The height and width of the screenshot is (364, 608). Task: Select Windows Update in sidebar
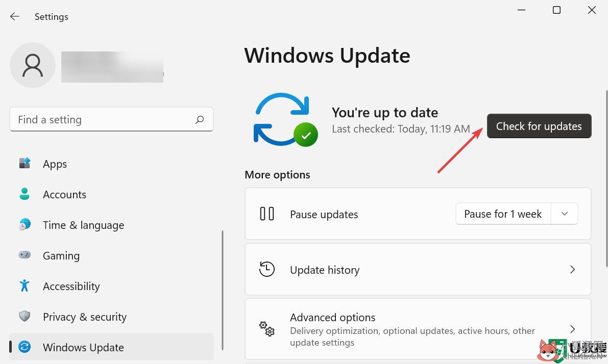pos(111,347)
